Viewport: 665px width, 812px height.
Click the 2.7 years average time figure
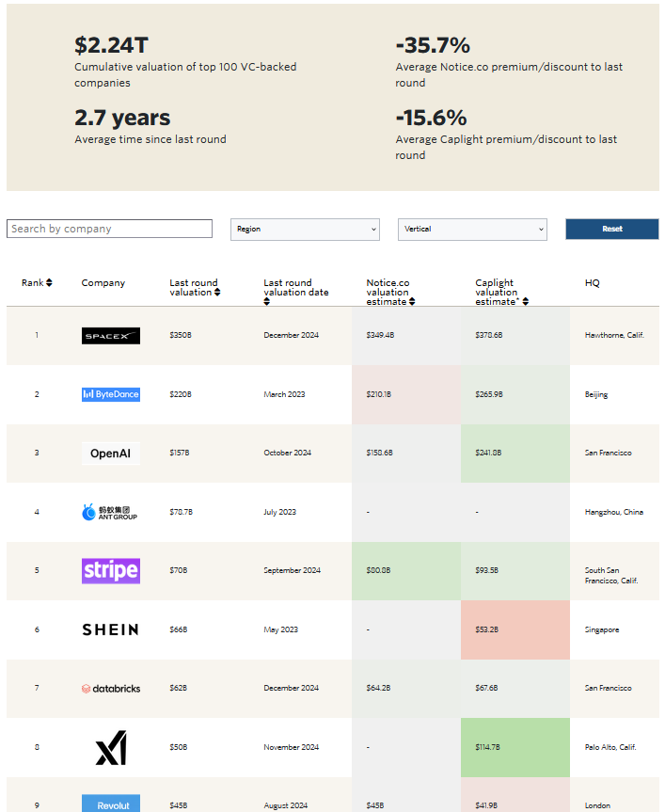tap(122, 118)
